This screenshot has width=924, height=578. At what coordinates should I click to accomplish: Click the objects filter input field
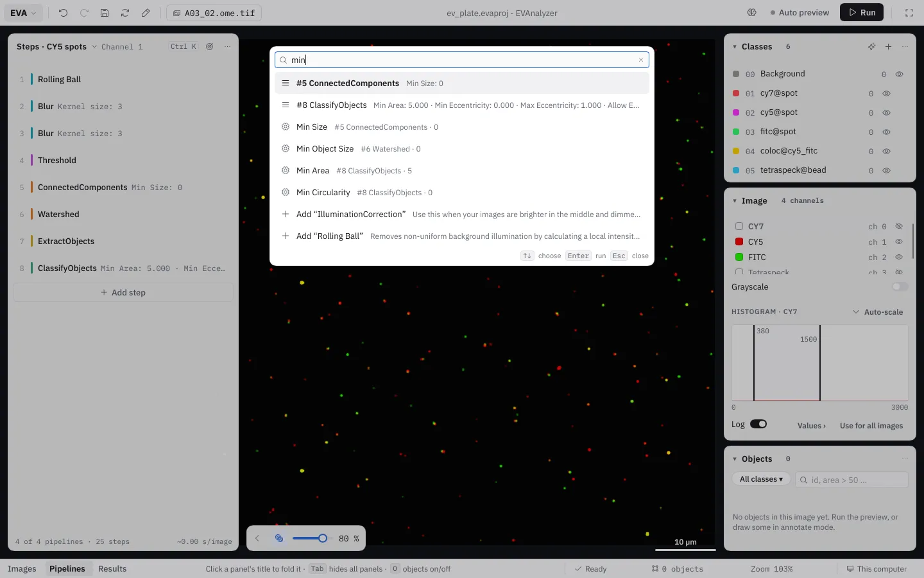(851, 480)
